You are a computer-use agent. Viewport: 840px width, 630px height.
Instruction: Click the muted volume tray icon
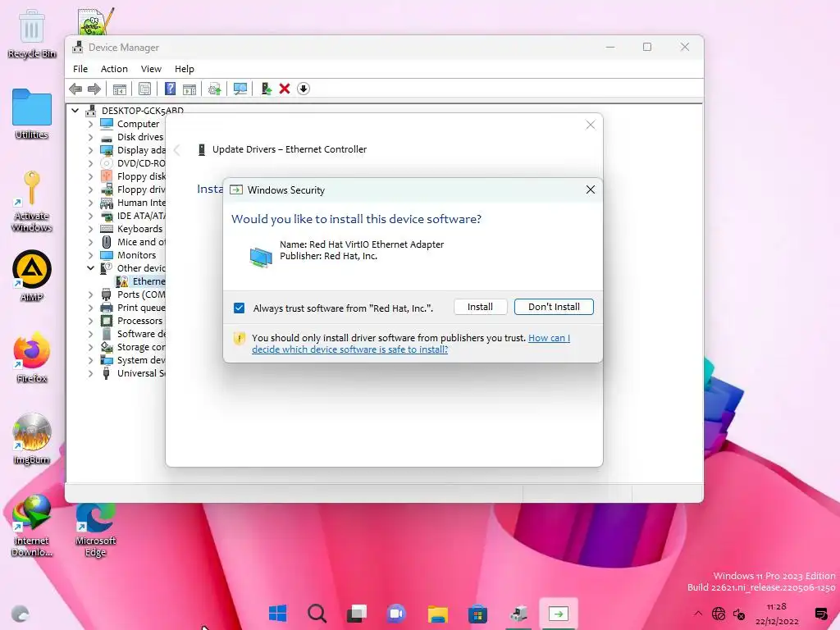(739, 614)
